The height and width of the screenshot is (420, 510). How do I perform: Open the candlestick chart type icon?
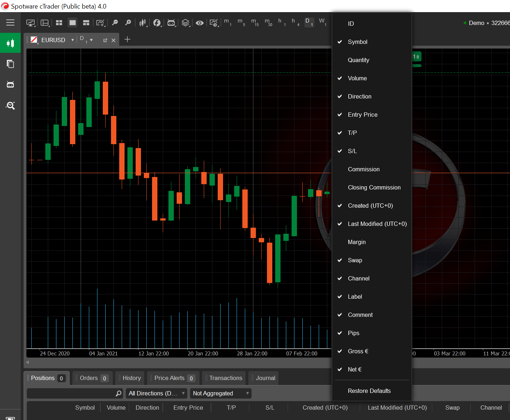(x=143, y=23)
